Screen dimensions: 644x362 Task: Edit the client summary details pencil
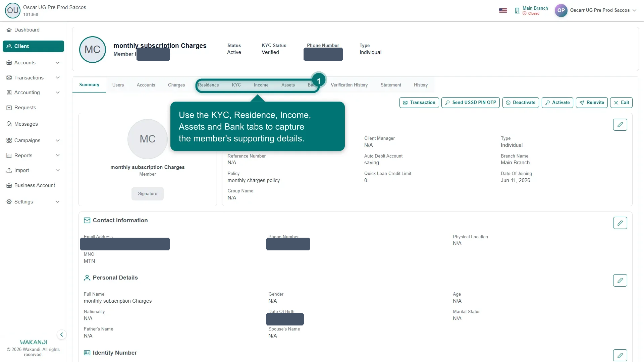[620, 125]
